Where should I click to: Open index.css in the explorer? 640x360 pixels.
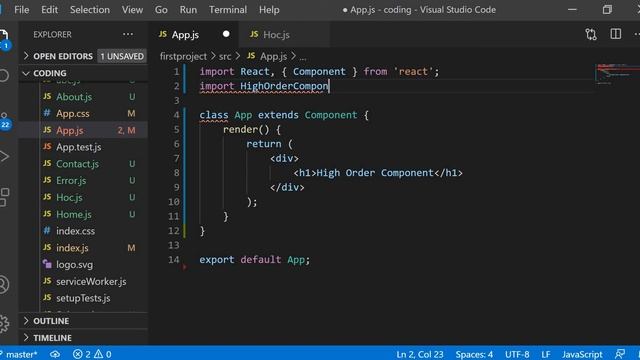83,231
